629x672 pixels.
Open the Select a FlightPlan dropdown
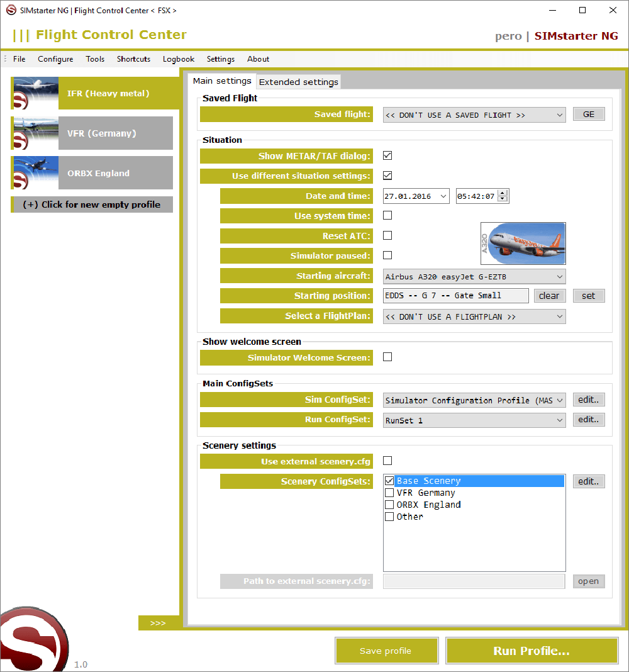[474, 316]
